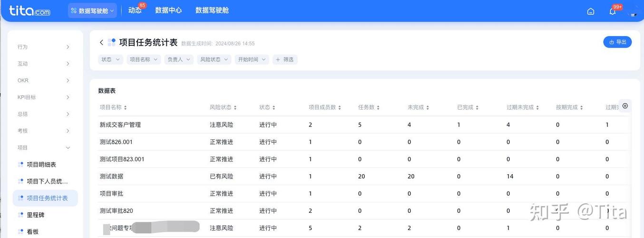Open the 数据驾驶舱 module switcher dropdown
The image size is (644, 238).
tap(92, 10)
